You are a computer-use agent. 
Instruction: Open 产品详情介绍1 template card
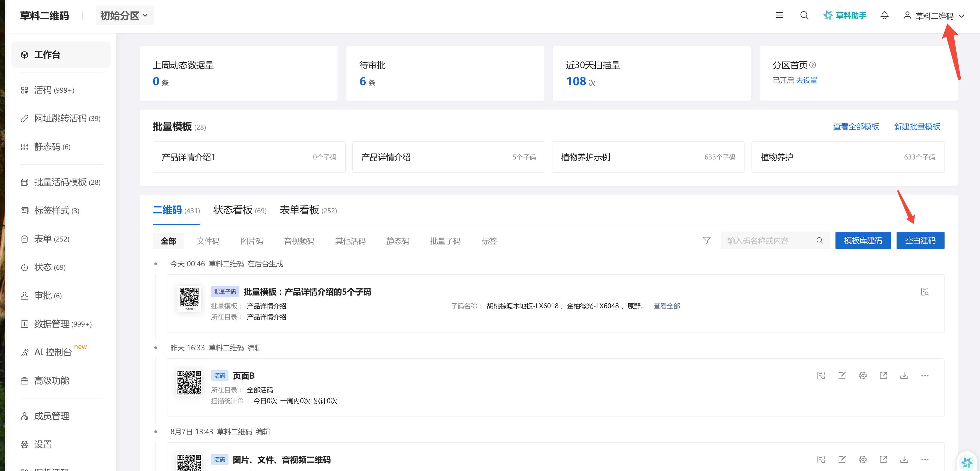249,157
